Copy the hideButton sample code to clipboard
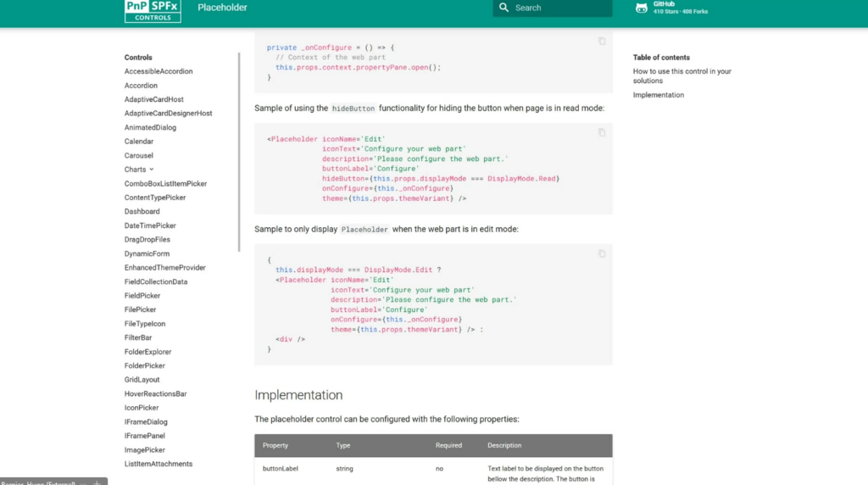Viewport: 868px width, 485px height. coord(602,132)
